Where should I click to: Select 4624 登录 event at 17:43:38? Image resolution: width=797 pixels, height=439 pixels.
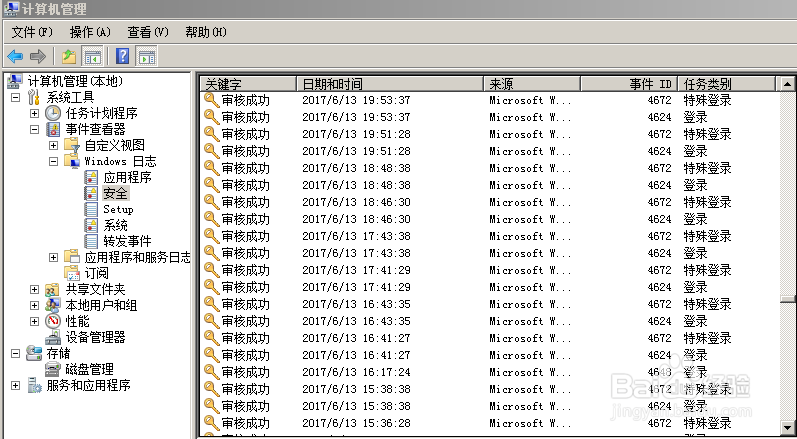[x=491, y=253]
